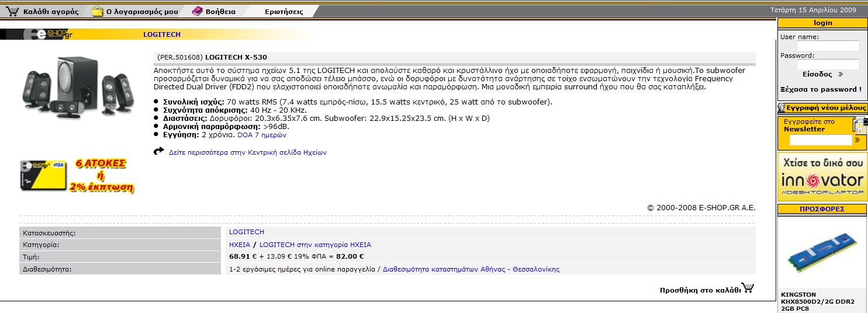Open LOGITECH στην κατηγορία ΗΧΕΙΑ link
Screen dimensions: 868x313
315,245
